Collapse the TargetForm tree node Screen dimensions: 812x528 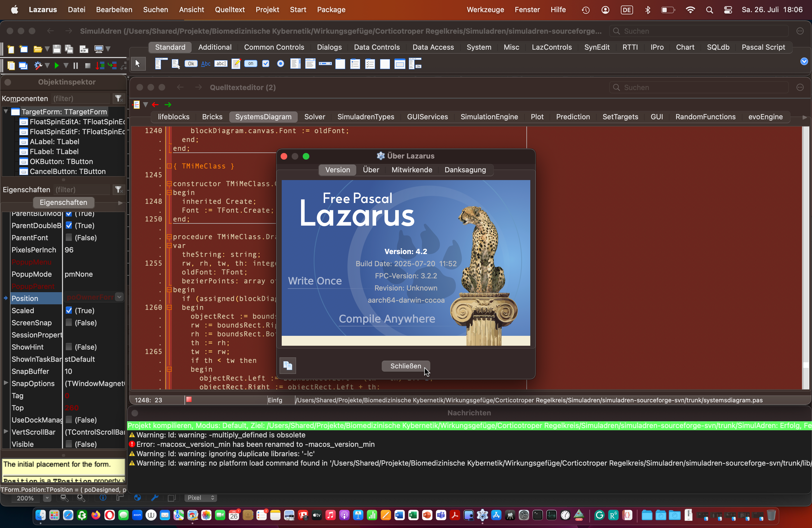pos(6,112)
